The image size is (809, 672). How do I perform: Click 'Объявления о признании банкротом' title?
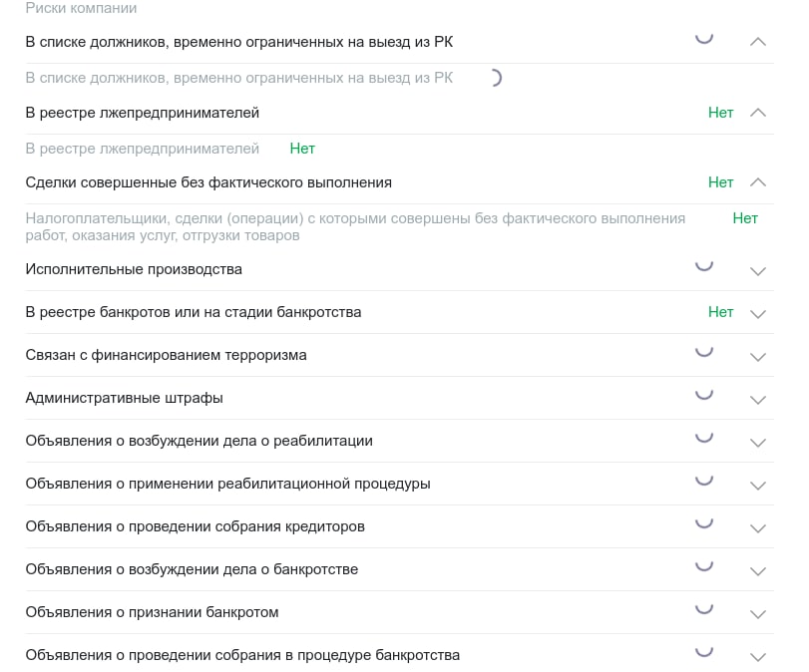tap(153, 611)
